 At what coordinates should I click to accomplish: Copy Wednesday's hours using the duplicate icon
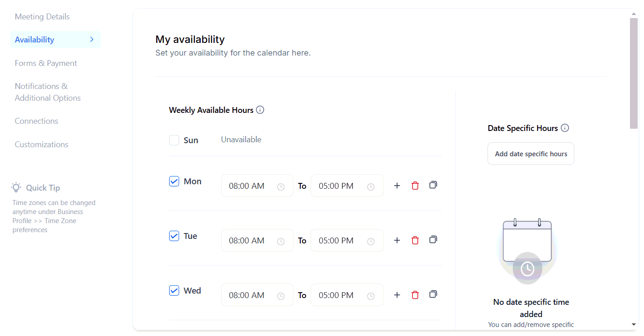click(x=433, y=294)
